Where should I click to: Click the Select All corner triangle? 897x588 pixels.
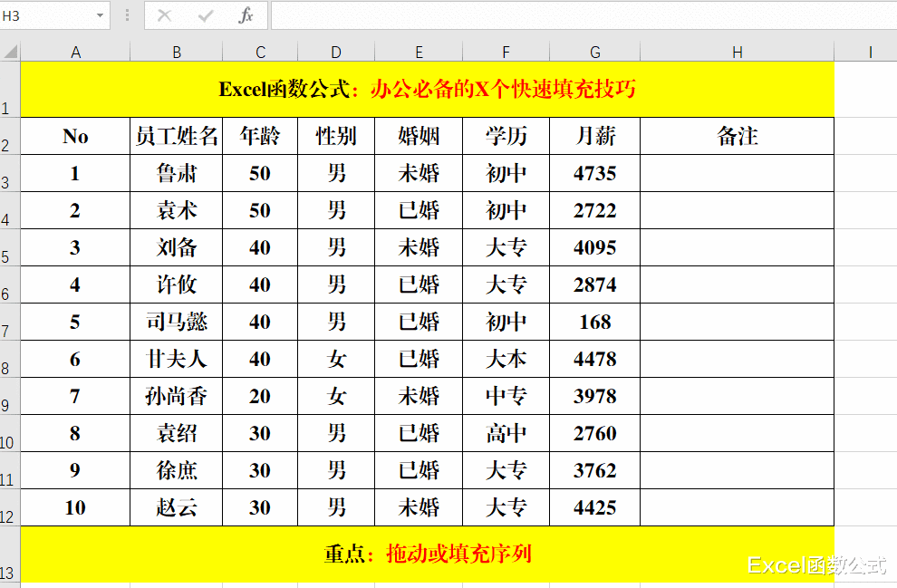pos(10,53)
